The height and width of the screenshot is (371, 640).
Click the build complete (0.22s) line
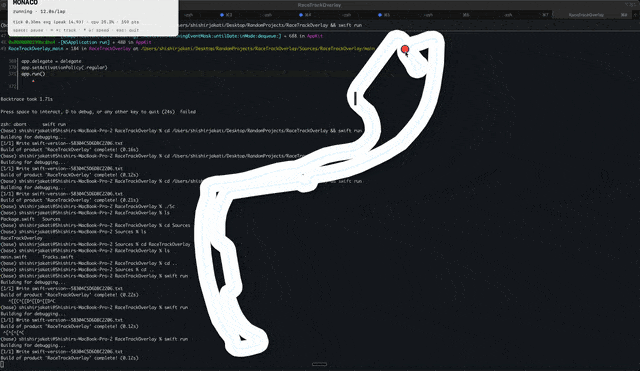pyautogui.click(x=69, y=295)
